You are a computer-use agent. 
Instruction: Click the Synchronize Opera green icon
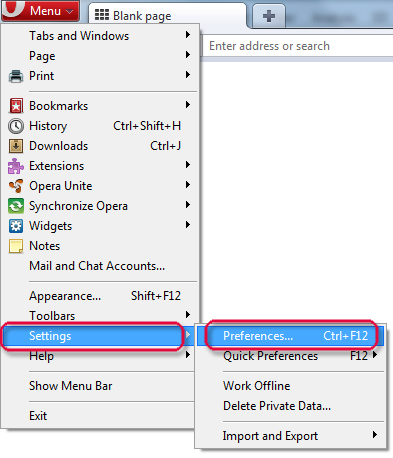(x=16, y=206)
